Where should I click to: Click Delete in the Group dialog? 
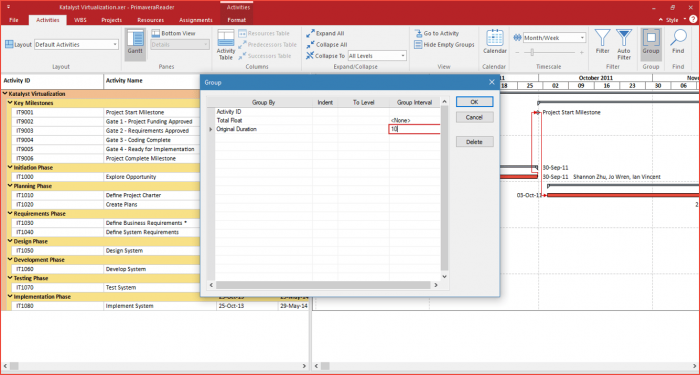[475, 142]
